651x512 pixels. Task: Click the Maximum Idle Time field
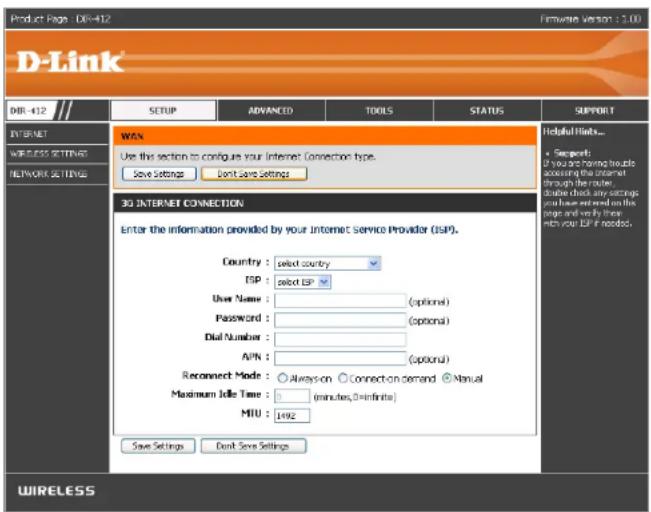coord(292,396)
